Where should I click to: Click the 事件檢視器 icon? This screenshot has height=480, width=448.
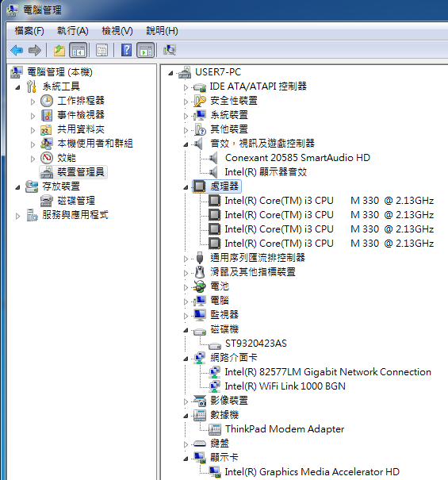click(47, 115)
